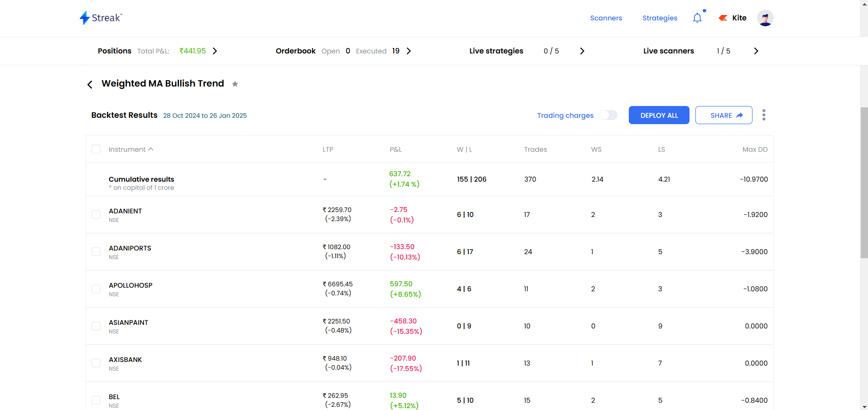Click the W | L column header
The image size is (868, 410).
click(464, 150)
